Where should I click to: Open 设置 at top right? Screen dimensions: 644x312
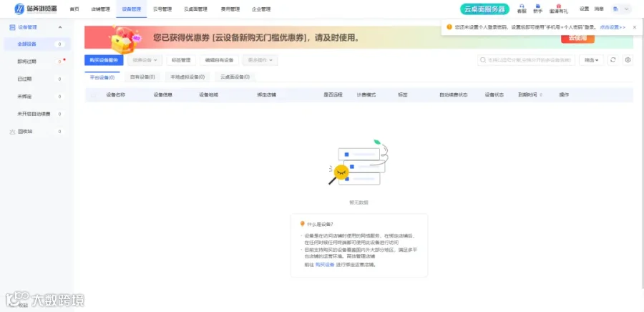(x=584, y=9)
